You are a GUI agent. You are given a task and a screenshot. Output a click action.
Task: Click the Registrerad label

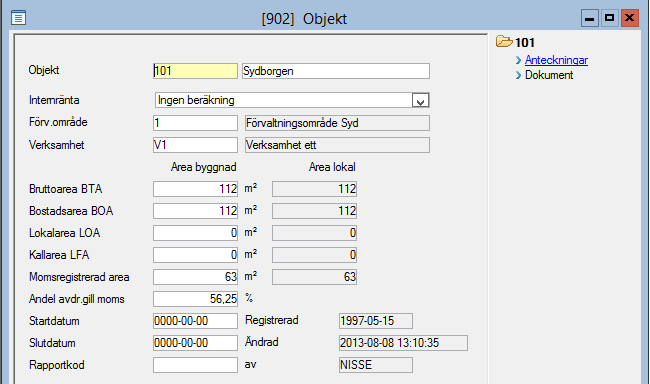[272, 320]
